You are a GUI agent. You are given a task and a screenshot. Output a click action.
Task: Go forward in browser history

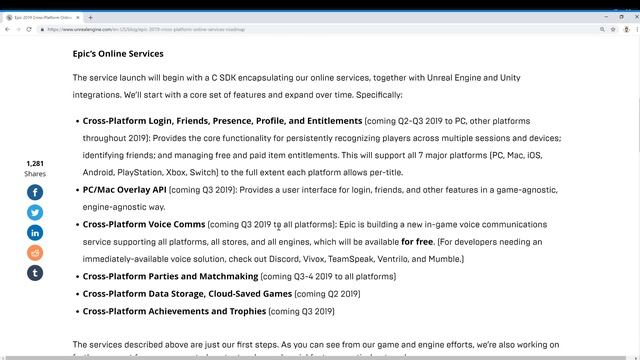point(18,29)
